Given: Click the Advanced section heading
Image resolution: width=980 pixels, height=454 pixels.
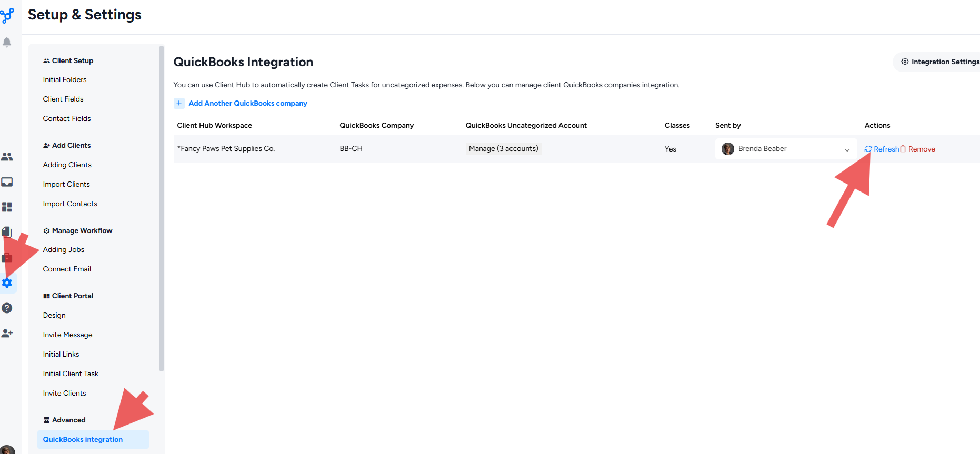Looking at the screenshot, I should (x=64, y=420).
